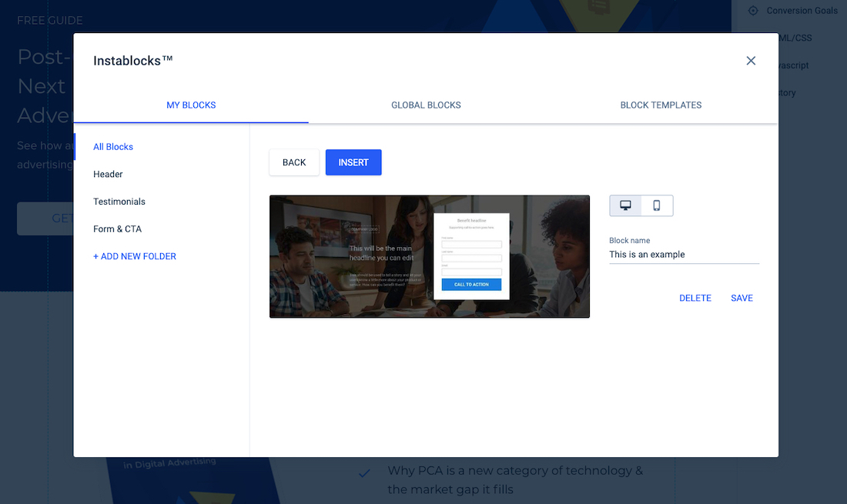Open the My Blocks tab
Screen dimensions: 847x504
[191, 105]
